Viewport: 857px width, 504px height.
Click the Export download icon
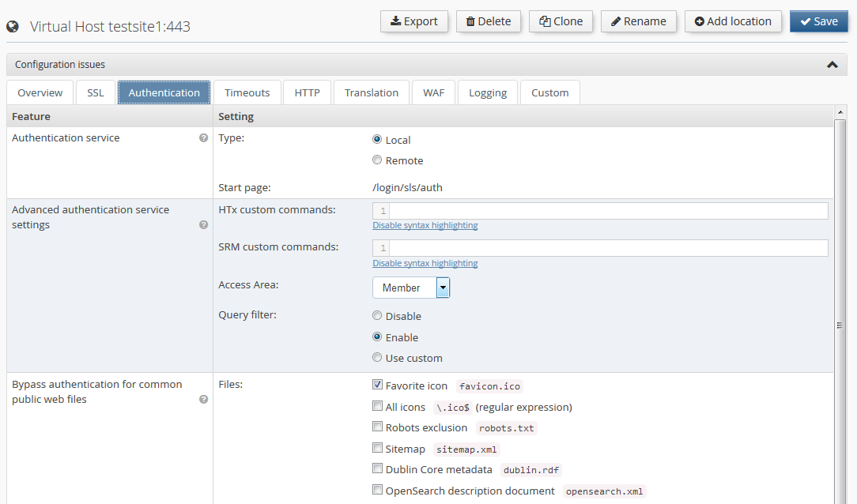(396, 21)
